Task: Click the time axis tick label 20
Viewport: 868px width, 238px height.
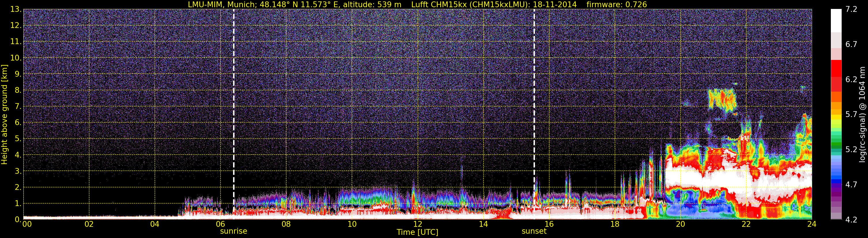Action: [680, 224]
